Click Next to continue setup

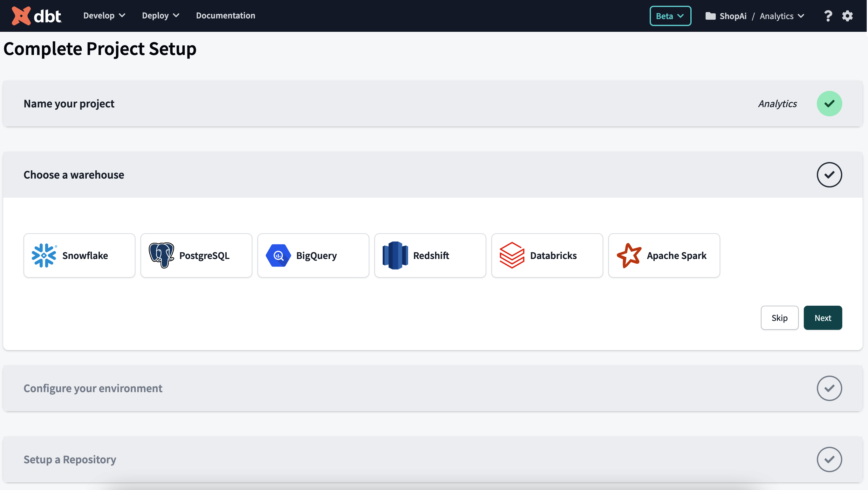[823, 318]
